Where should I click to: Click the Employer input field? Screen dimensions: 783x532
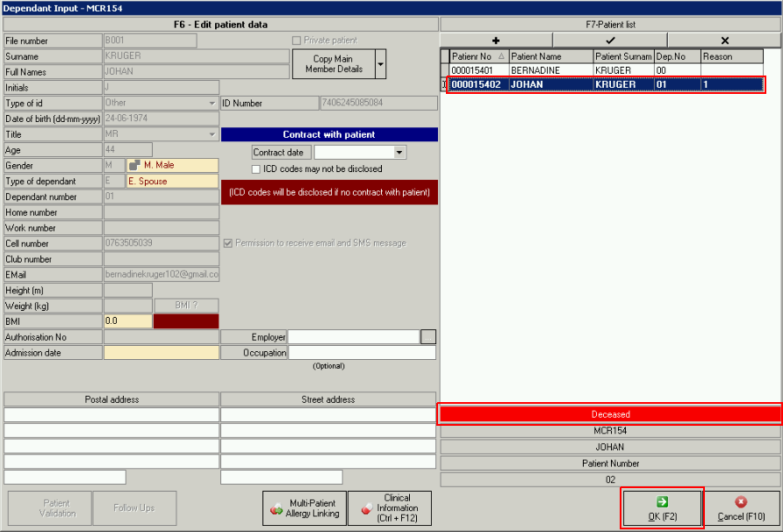tap(354, 337)
